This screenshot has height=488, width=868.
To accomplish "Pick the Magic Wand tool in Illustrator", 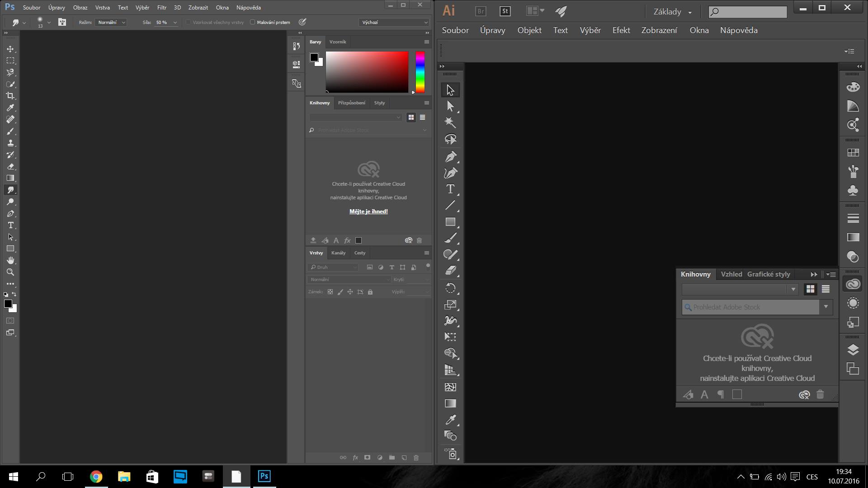I will pyautogui.click(x=450, y=122).
